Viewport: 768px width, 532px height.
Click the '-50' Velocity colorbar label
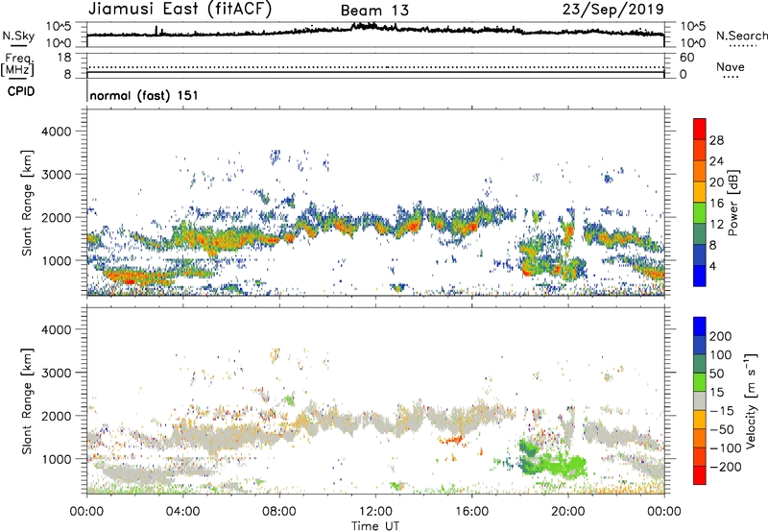click(722, 429)
